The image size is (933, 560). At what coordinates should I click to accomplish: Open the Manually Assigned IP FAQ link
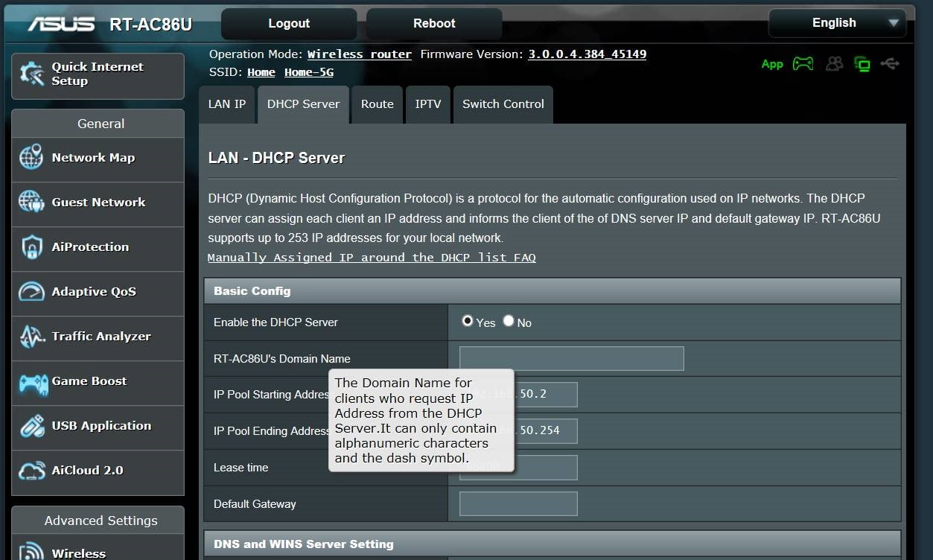[372, 258]
